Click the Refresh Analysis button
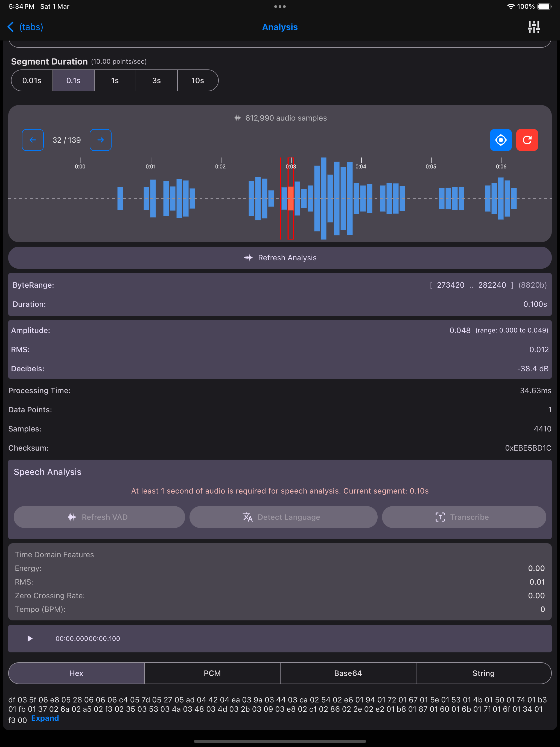 [280, 257]
